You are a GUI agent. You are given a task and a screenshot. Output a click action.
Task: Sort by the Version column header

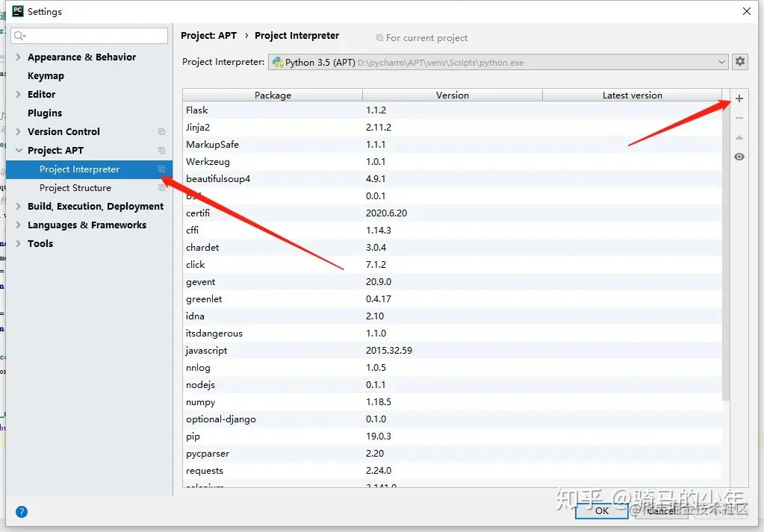[453, 96]
